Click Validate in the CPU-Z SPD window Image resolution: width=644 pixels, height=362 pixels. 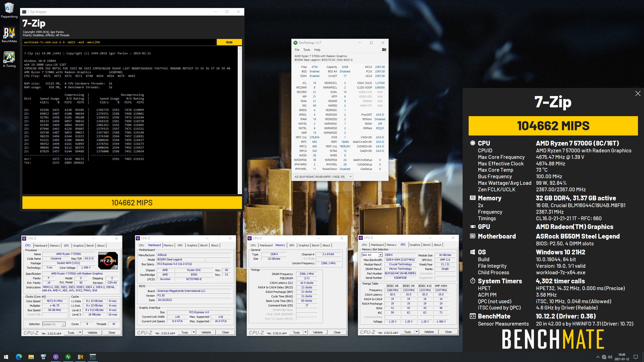[x=429, y=332]
